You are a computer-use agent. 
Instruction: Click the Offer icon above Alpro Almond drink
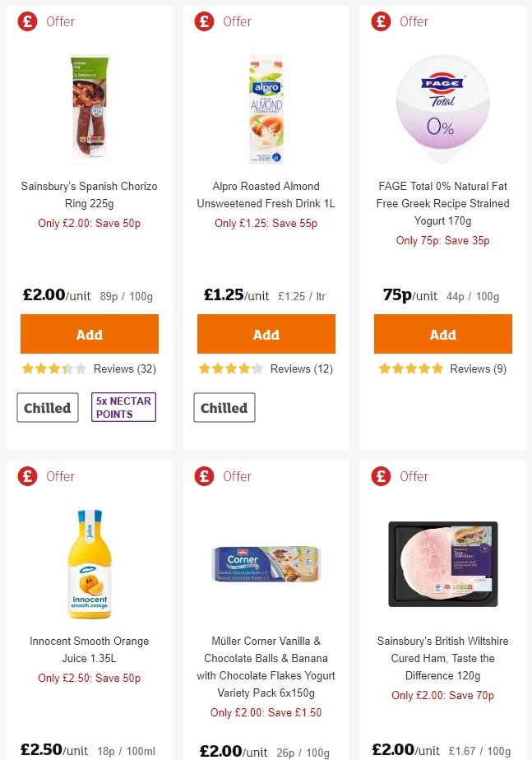[204, 22]
